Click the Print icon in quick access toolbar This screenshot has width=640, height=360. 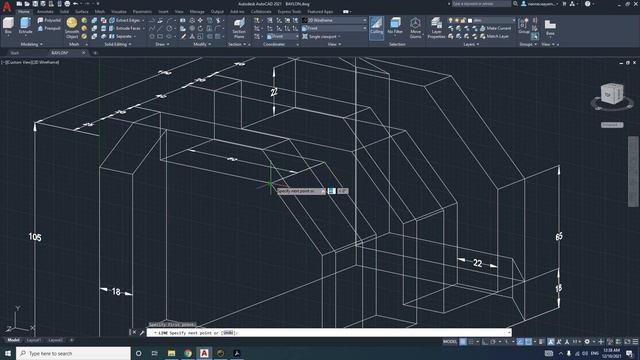67,4
